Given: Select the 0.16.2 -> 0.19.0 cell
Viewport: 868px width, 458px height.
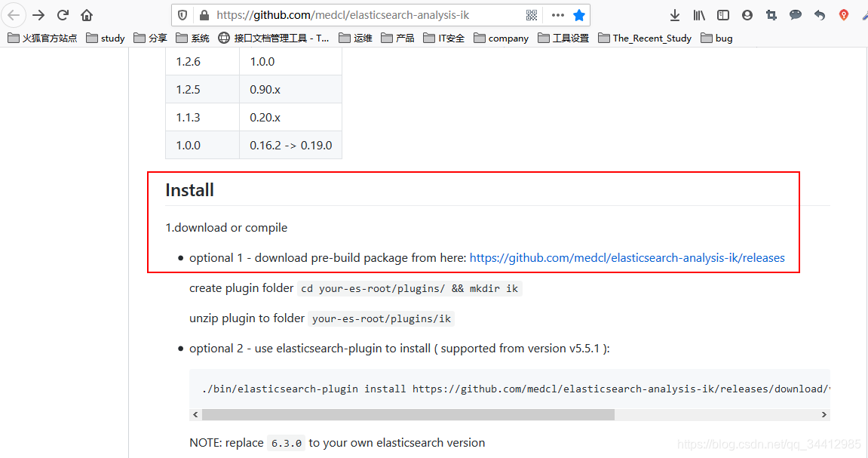Looking at the screenshot, I should pyautogui.click(x=290, y=145).
